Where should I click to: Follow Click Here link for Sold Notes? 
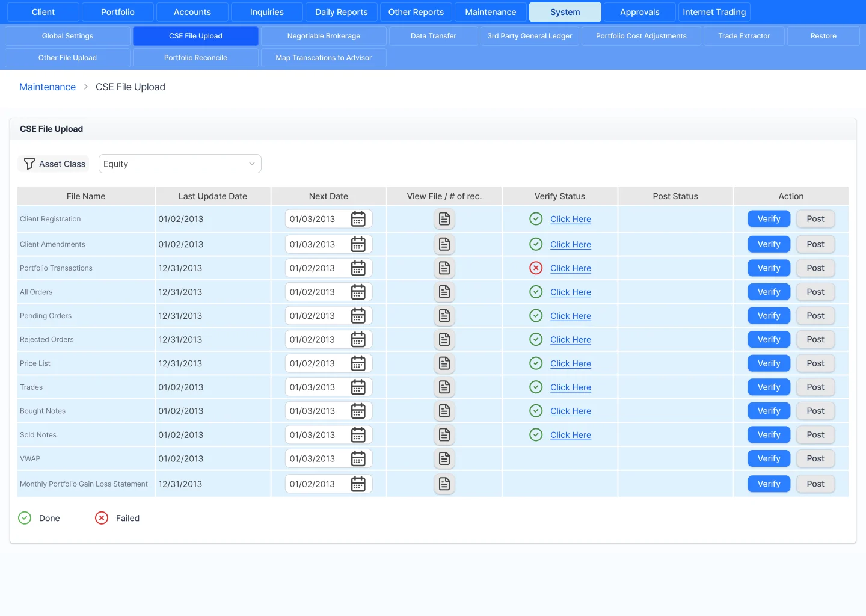pyautogui.click(x=571, y=435)
